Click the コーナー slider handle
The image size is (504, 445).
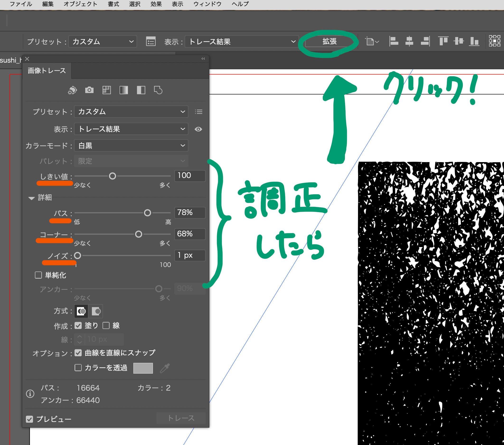point(139,234)
